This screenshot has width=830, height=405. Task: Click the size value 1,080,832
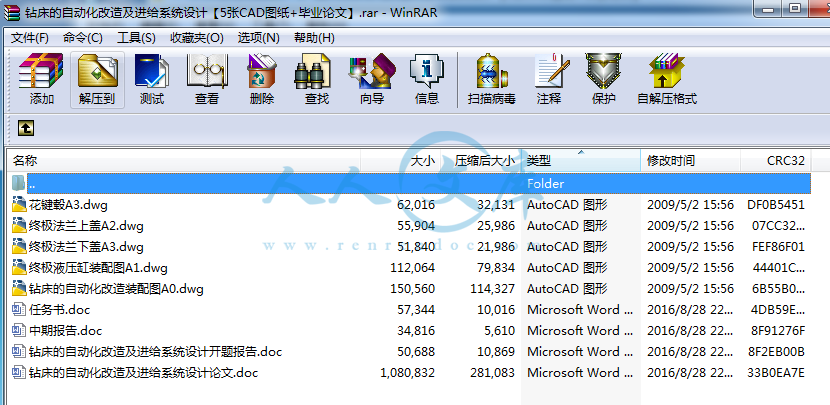(x=408, y=373)
